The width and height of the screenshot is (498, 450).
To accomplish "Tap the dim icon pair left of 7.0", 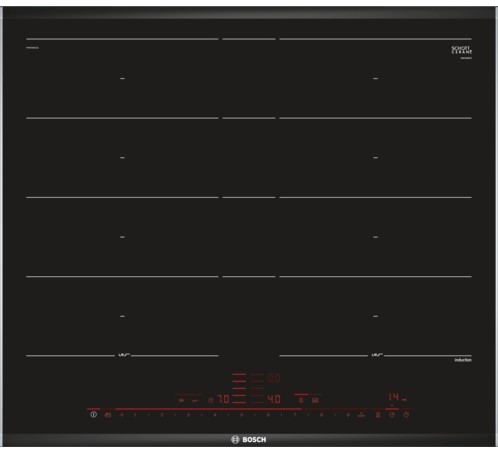I will click(x=188, y=400).
